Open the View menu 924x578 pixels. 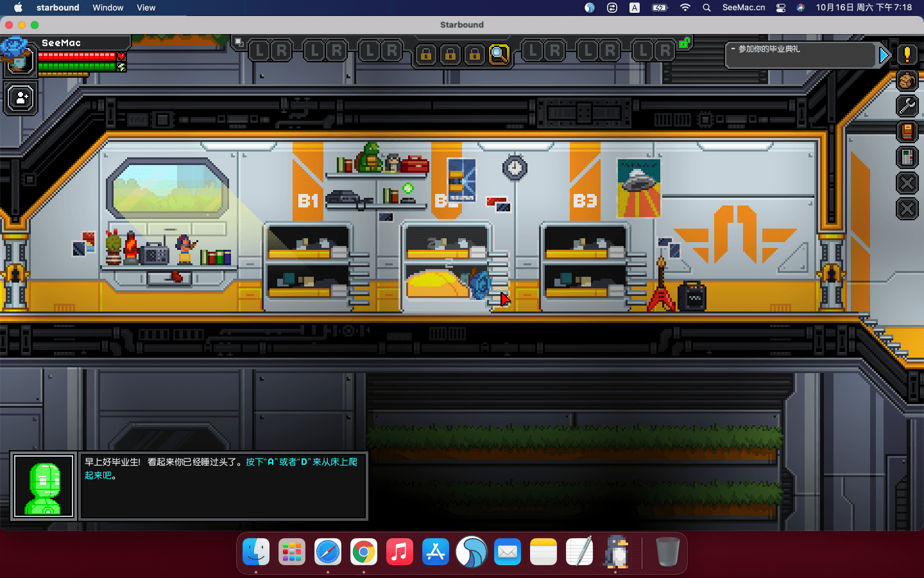(146, 8)
